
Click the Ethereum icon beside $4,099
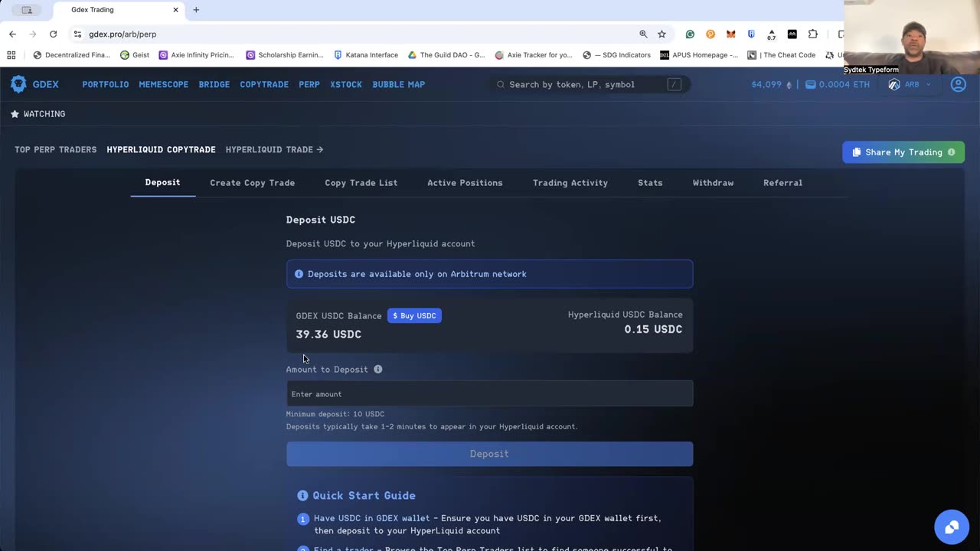click(789, 85)
